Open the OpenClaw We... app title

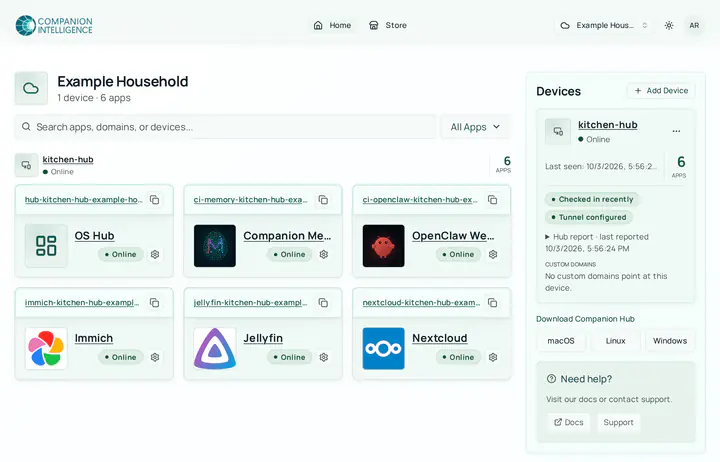(x=453, y=236)
